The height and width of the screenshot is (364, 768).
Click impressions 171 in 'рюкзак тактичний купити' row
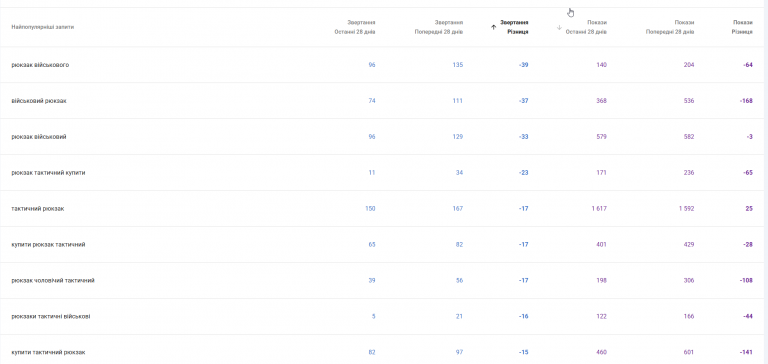coord(601,173)
